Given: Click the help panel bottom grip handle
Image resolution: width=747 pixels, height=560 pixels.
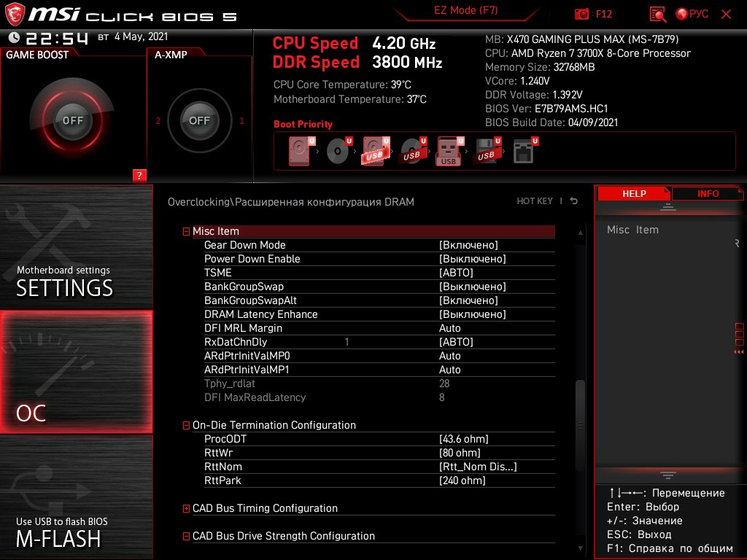Looking at the screenshot, I should [668, 475].
